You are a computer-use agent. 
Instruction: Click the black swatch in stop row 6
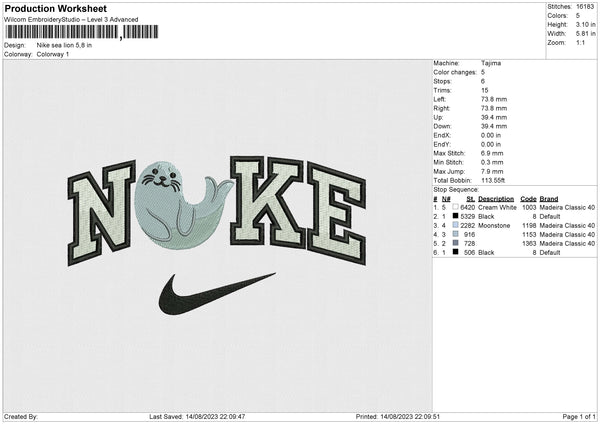click(x=455, y=252)
